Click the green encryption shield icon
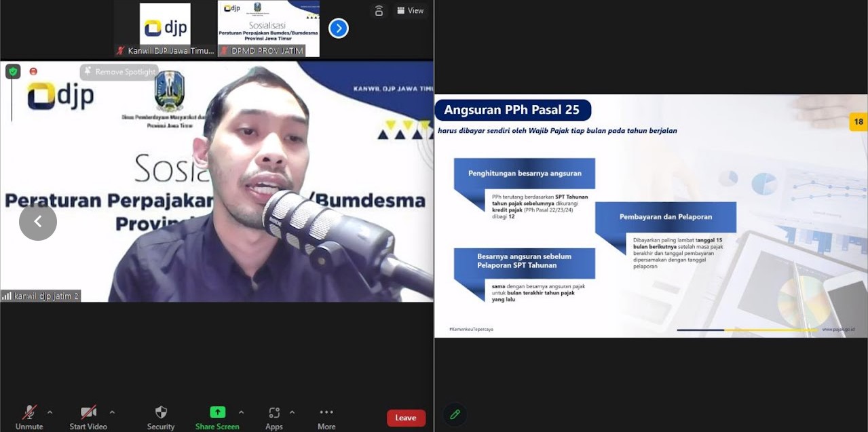This screenshot has width=868, height=432. tap(13, 71)
